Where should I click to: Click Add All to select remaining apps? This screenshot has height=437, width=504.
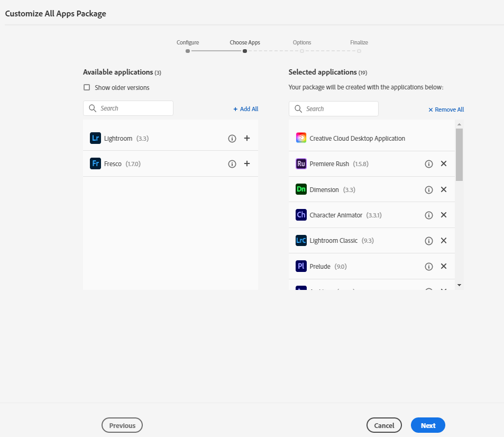click(245, 108)
